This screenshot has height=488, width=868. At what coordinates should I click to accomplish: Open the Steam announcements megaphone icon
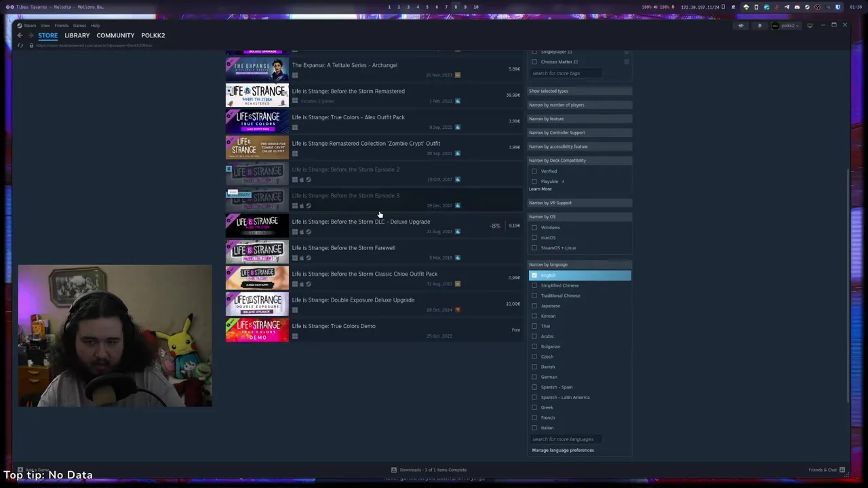tap(741, 26)
